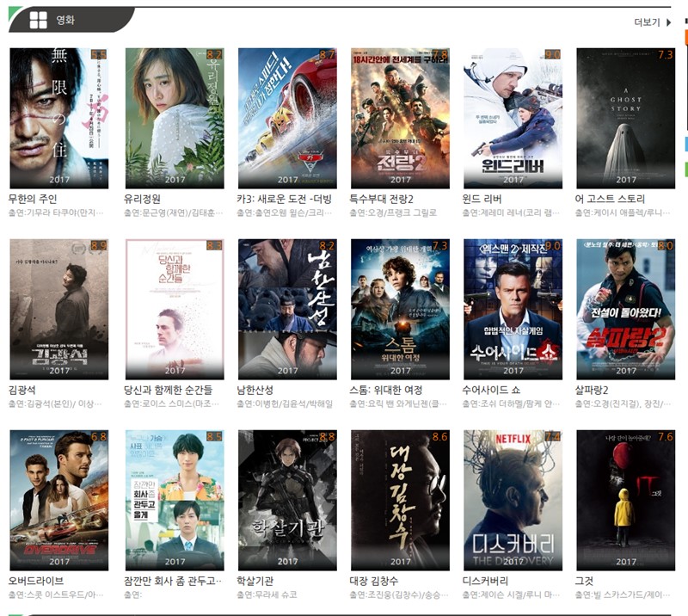Click the title link 오버드라이브
The width and height of the screenshot is (688, 616).
click(36, 581)
